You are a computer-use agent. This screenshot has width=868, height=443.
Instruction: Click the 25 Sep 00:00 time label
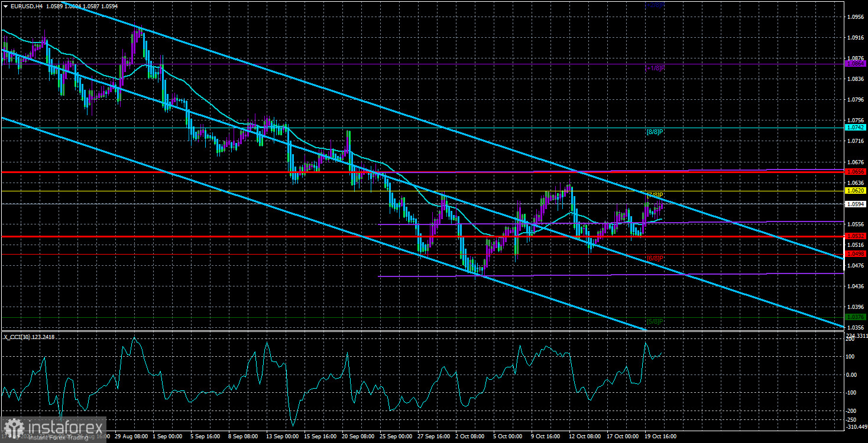tap(397, 437)
